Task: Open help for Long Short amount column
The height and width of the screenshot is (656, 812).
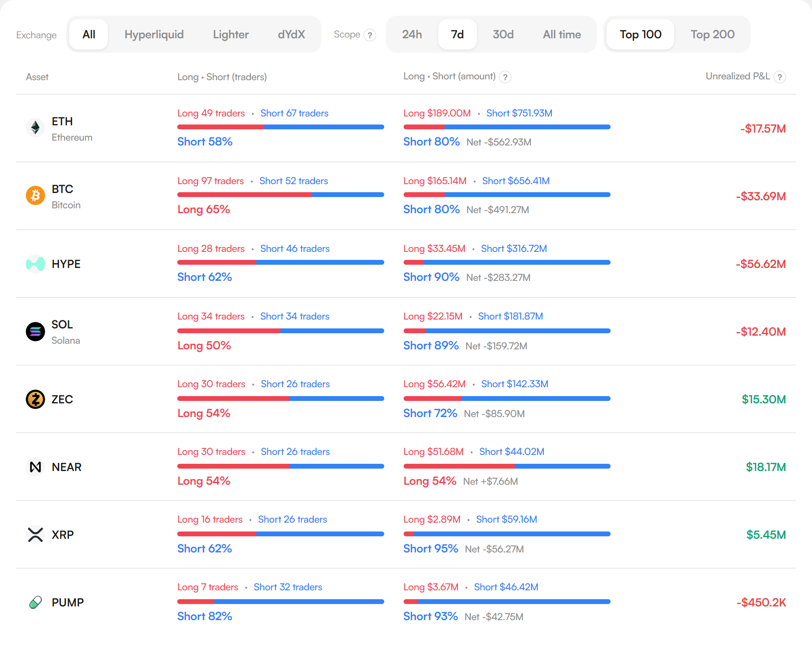Action: (x=505, y=77)
